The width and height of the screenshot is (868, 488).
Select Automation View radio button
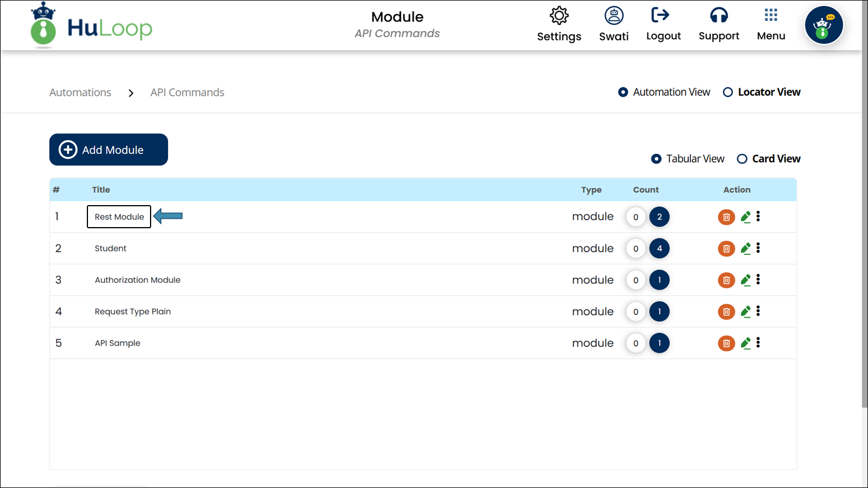tap(623, 92)
